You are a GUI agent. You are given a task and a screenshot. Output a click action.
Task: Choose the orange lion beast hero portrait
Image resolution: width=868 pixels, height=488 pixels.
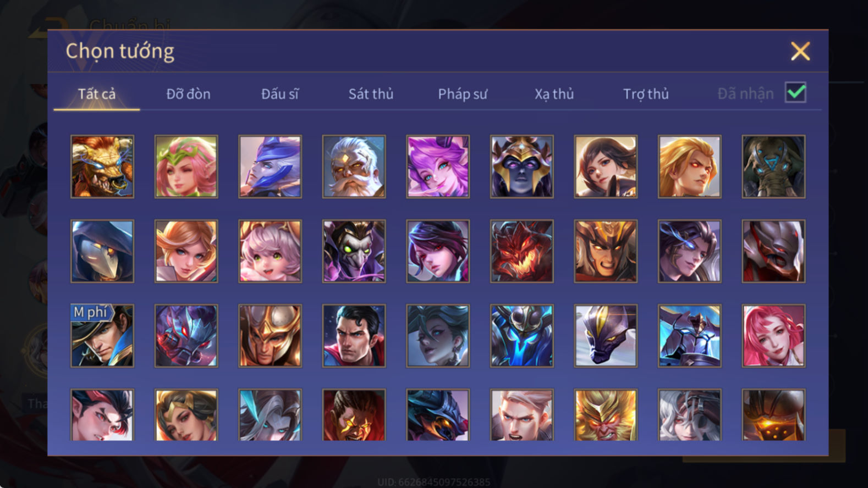click(x=102, y=167)
